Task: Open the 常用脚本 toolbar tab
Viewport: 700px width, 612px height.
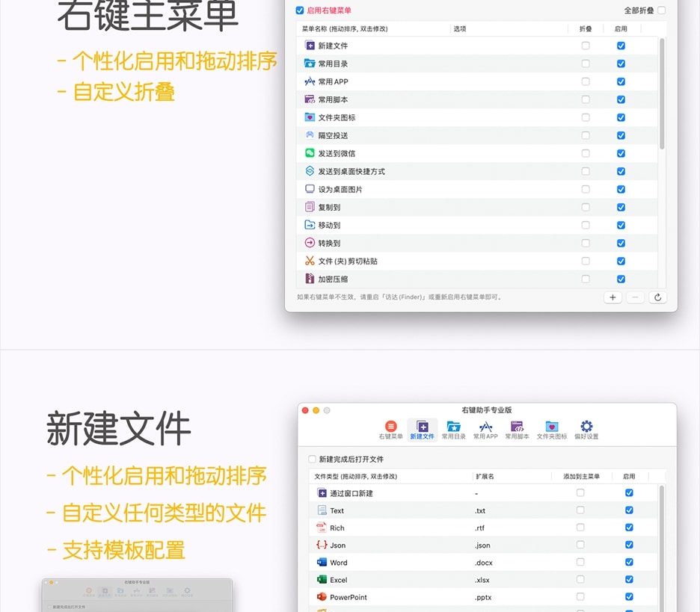Action: (x=517, y=430)
